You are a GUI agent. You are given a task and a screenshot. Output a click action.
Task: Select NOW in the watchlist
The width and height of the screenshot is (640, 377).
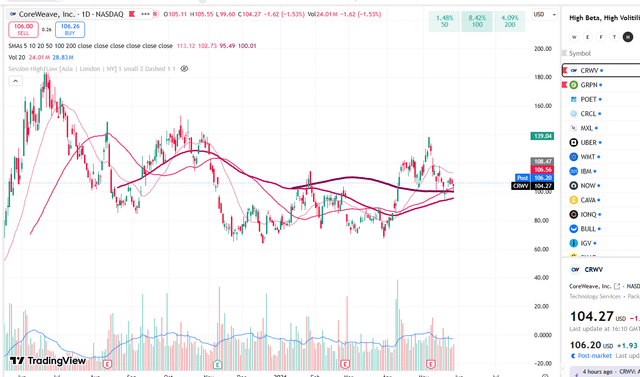click(x=601, y=186)
